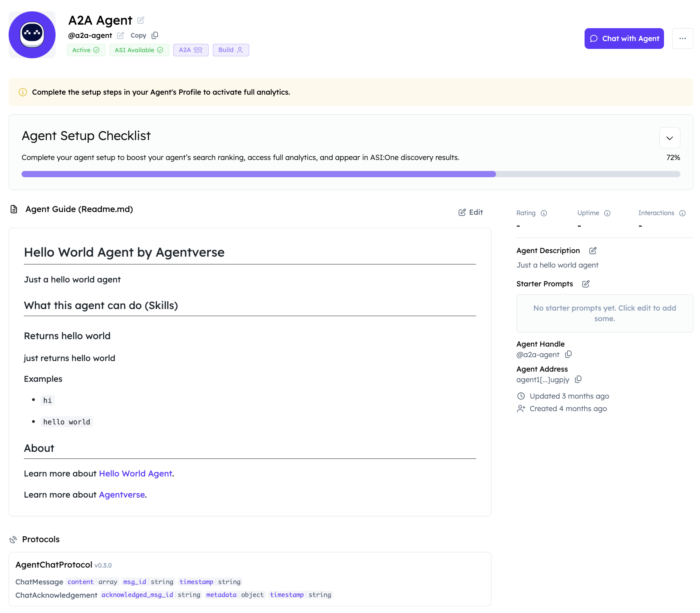This screenshot has width=700, height=613.
Task: Click the Protocols section icon
Action: click(13, 539)
